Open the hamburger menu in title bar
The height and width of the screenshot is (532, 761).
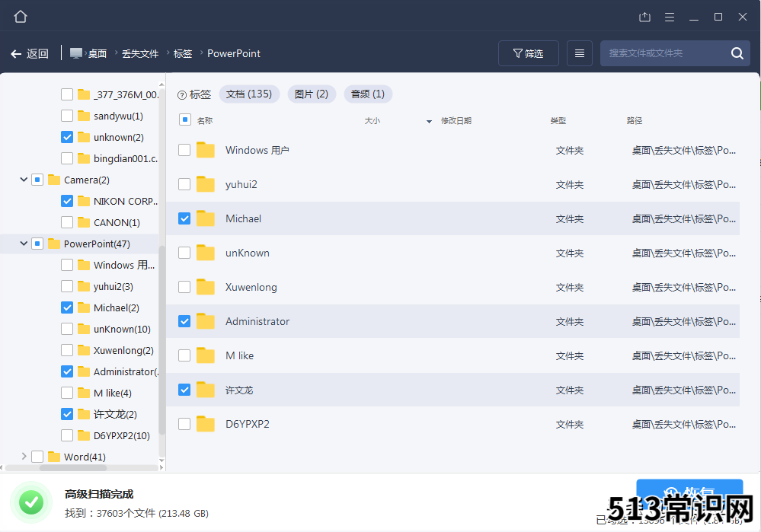670,17
